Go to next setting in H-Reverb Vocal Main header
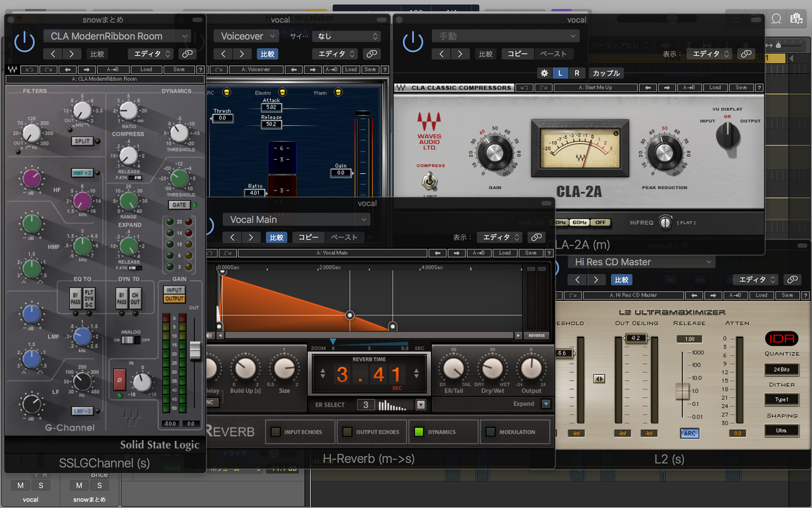This screenshot has width=812, height=508. point(251,237)
